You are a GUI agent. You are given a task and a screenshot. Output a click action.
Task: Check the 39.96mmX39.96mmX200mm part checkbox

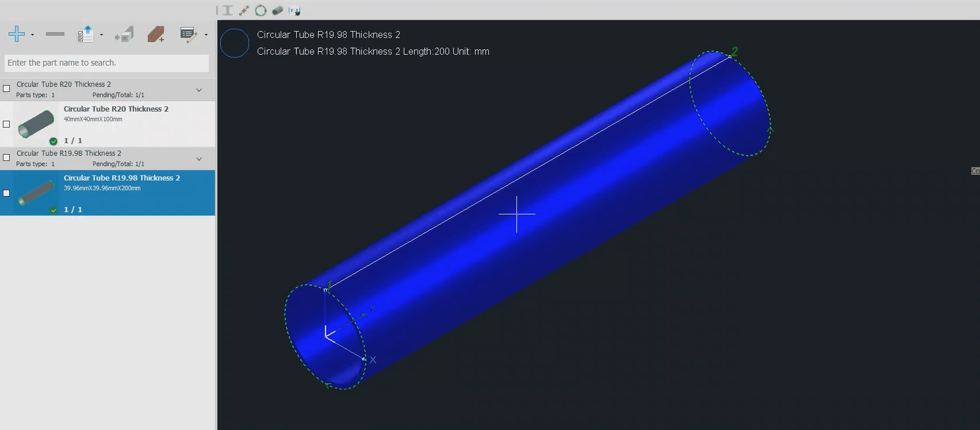click(x=6, y=193)
